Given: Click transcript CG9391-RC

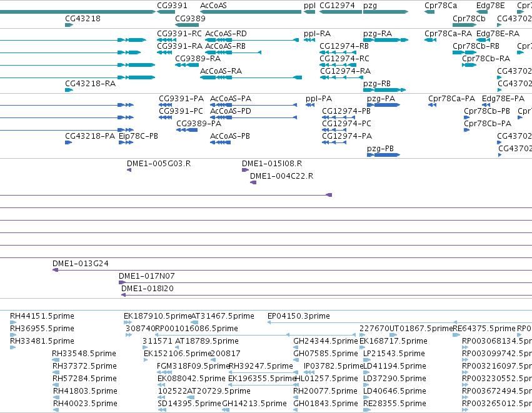Looking at the screenshot, I should click(179, 34).
